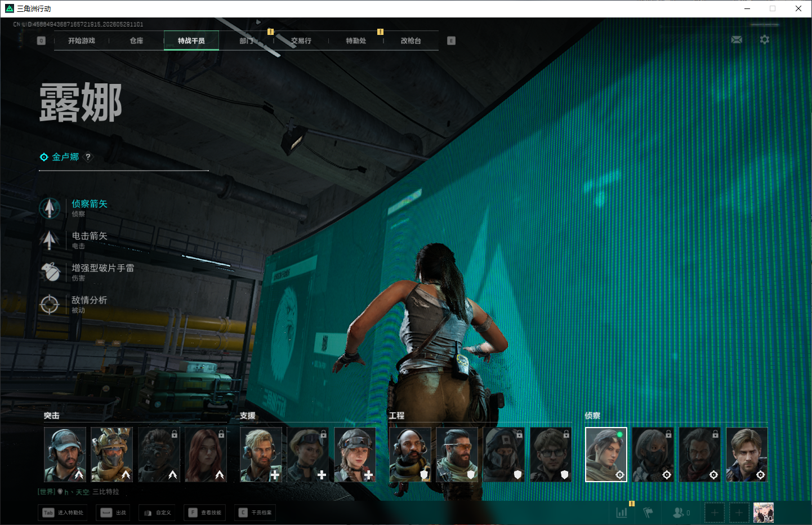Switch to the 交易行 tab

pyautogui.click(x=301, y=41)
